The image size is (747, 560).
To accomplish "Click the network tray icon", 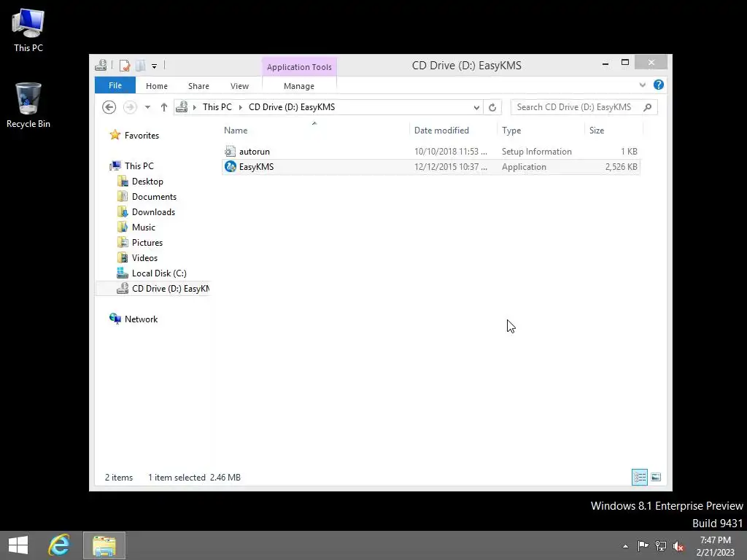I will coord(661,546).
